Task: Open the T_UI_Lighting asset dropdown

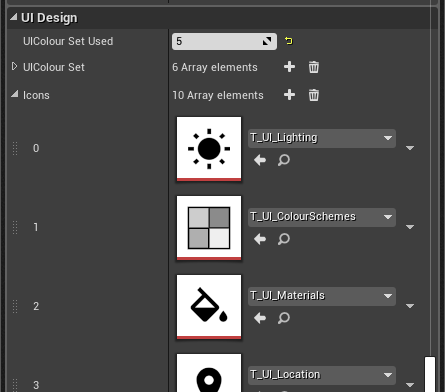Action: tap(322, 138)
